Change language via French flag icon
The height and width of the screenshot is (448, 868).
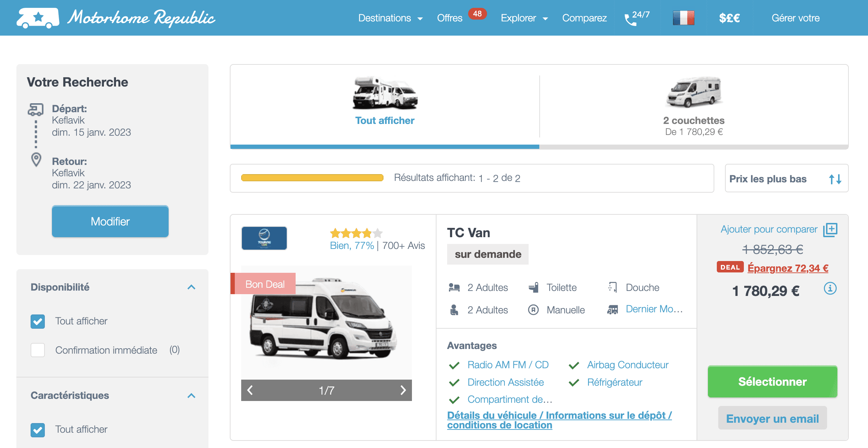pos(683,18)
